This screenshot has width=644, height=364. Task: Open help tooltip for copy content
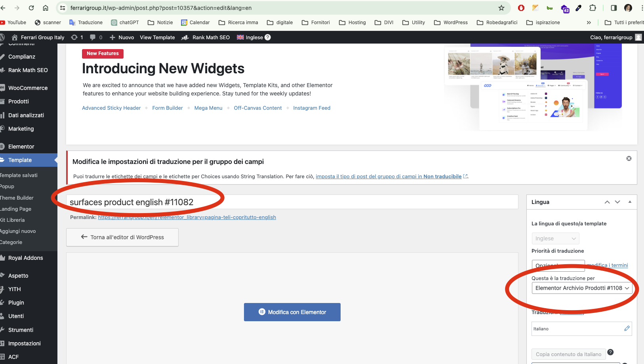point(610,352)
